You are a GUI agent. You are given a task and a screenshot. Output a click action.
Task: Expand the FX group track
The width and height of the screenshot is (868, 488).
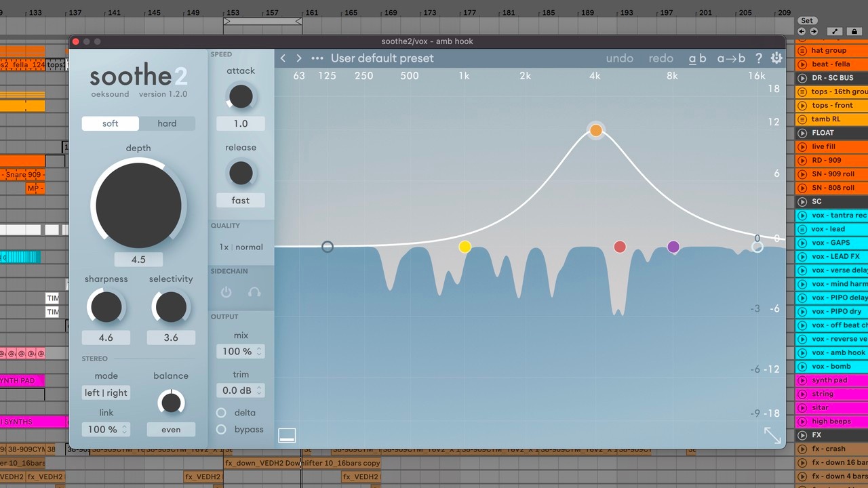pyautogui.click(x=803, y=435)
